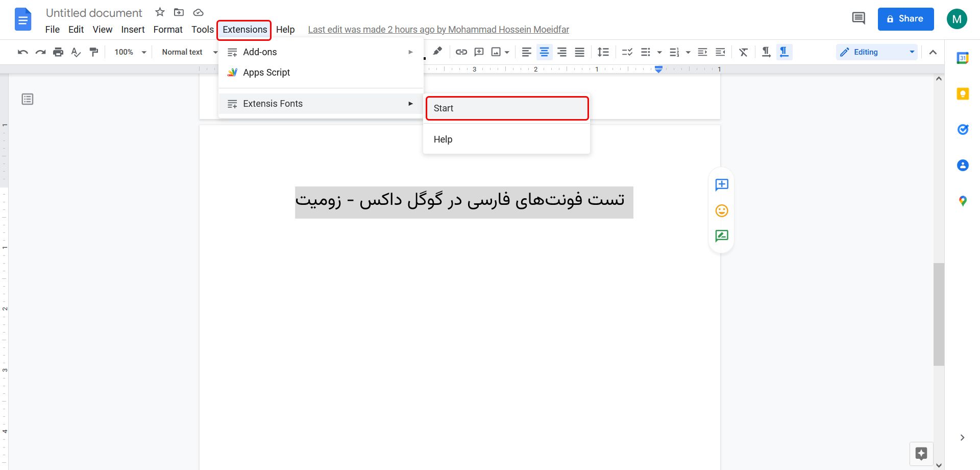Open the Normal text styles dropdown
Viewport: 980px width, 470px height.
(x=187, y=52)
